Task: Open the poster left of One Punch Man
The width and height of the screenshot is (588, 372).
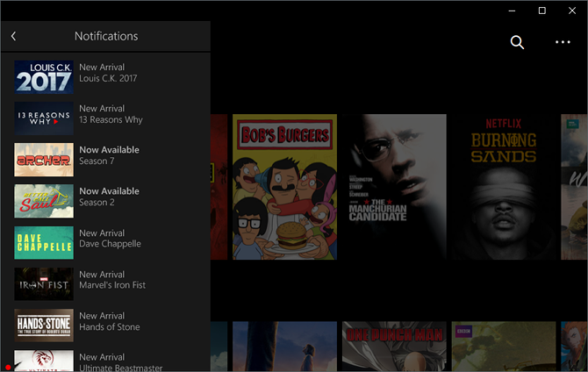Action: pyautogui.click(x=284, y=347)
